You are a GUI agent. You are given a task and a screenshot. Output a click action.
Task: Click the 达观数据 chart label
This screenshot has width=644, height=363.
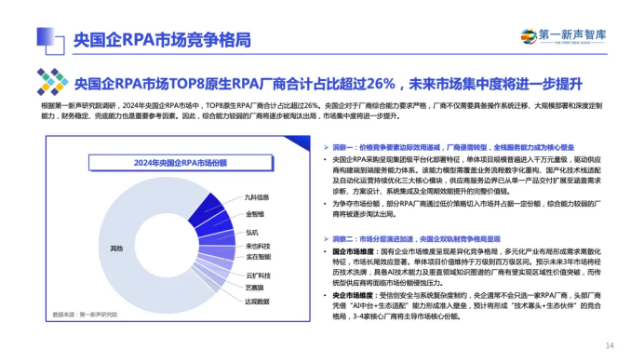tap(257, 302)
